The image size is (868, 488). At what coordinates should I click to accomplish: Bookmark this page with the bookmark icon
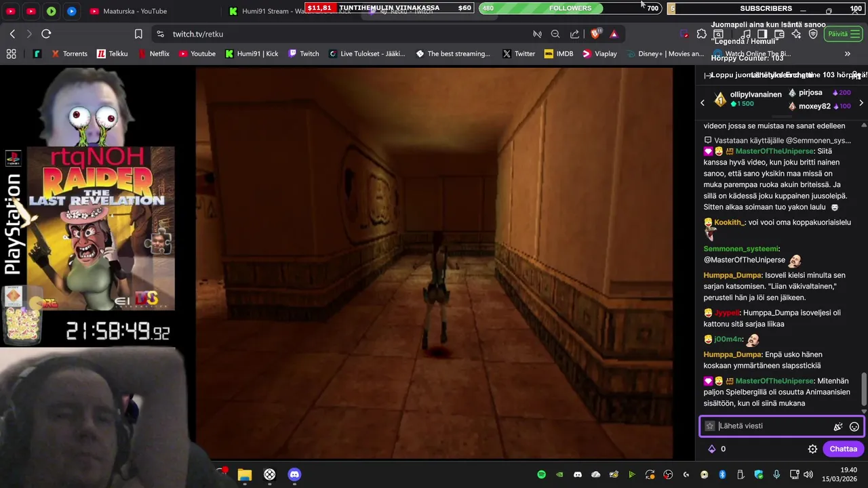click(x=138, y=34)
